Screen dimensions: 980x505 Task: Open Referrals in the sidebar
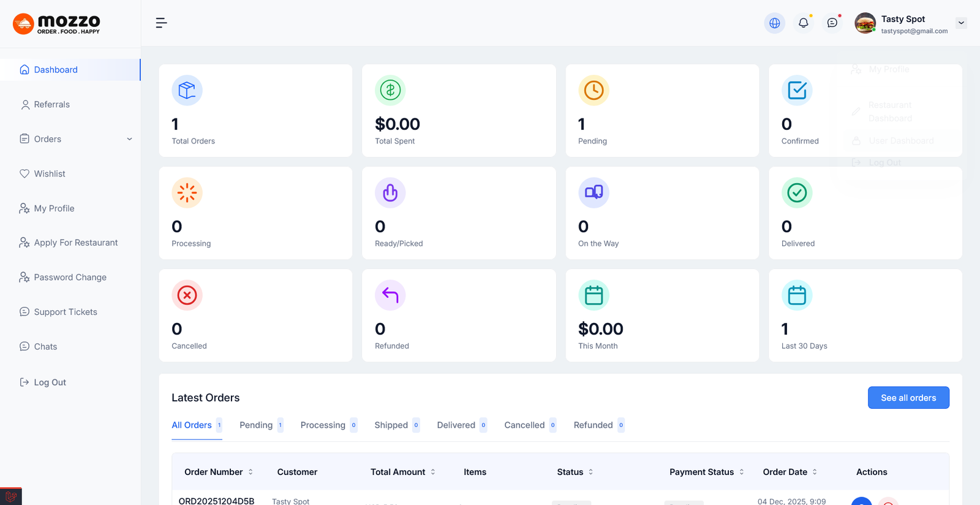[x=51, y=105]
